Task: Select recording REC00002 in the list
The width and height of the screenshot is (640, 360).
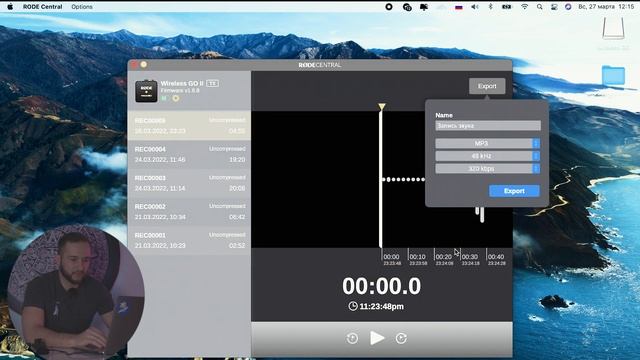Action: 189,211
